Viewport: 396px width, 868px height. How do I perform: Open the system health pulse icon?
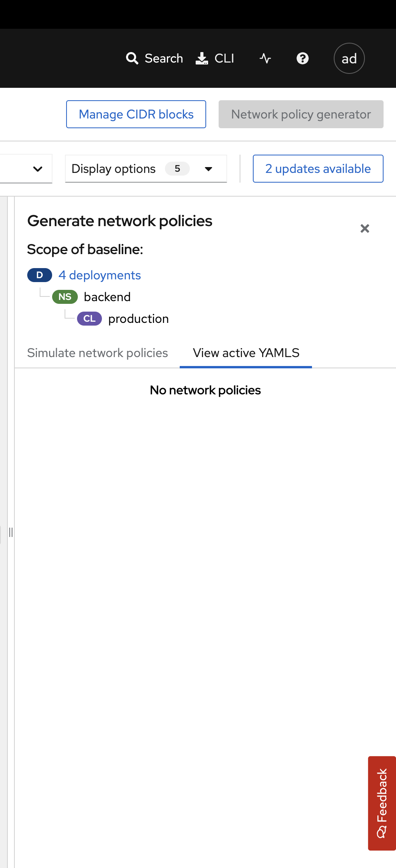click(x=265, y=58)
